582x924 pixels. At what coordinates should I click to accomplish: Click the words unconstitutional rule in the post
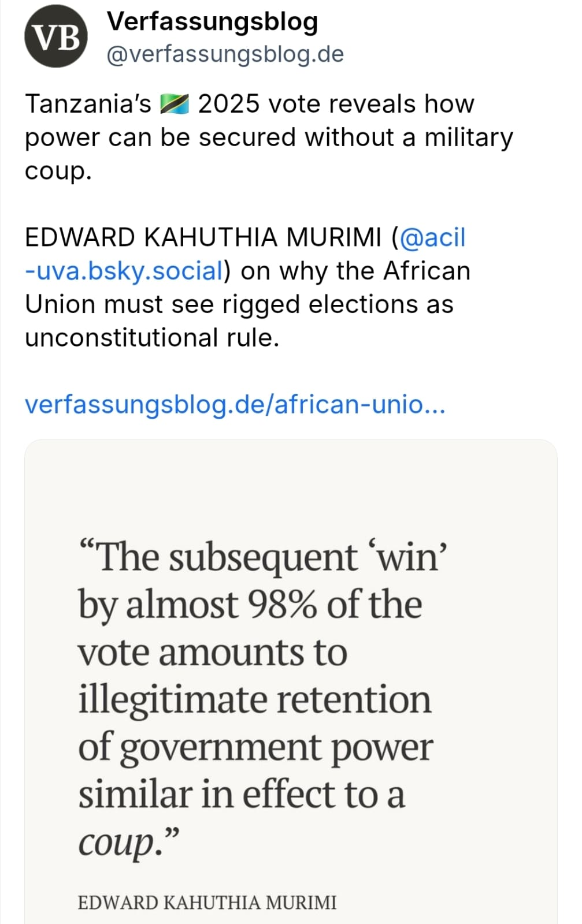(x=152, y=338)
